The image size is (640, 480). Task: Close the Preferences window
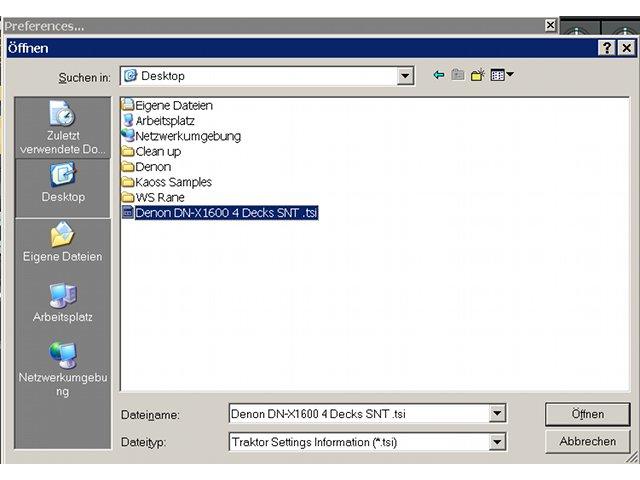coord(550,25)
